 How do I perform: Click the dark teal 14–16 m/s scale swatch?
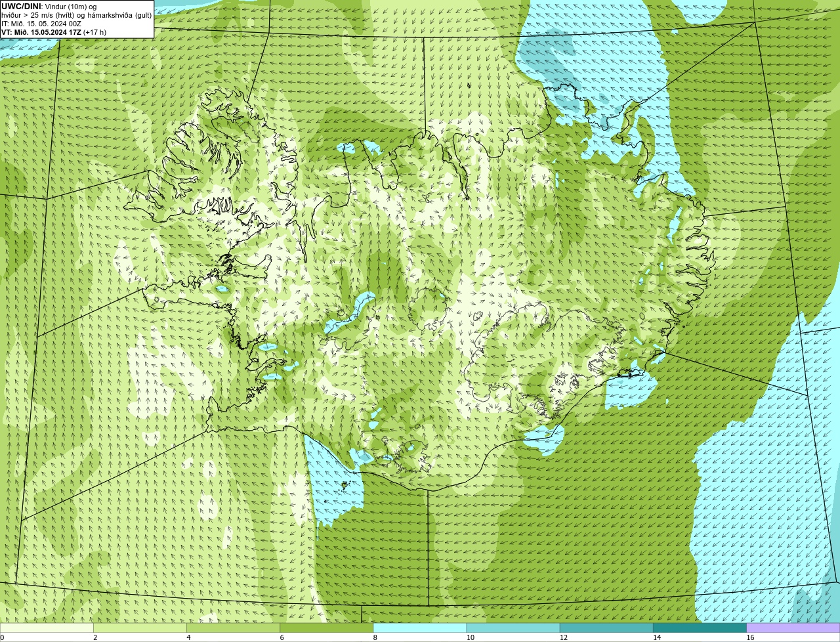tap(700, 628)
